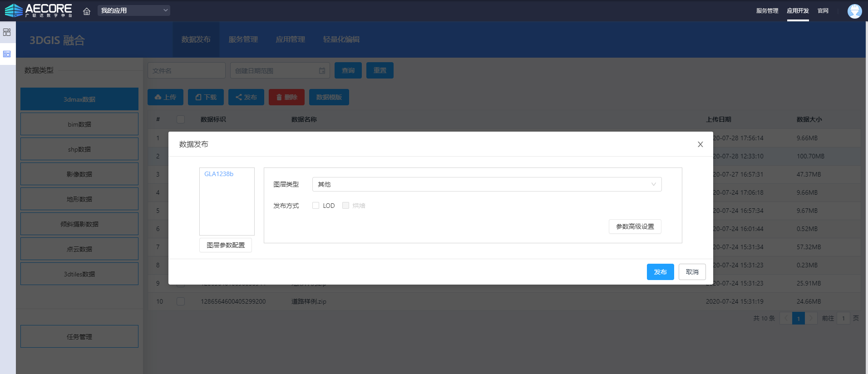868x374 pixels.
Task: Open the 轻量化编辑 tab
Action: pos(341,39)
